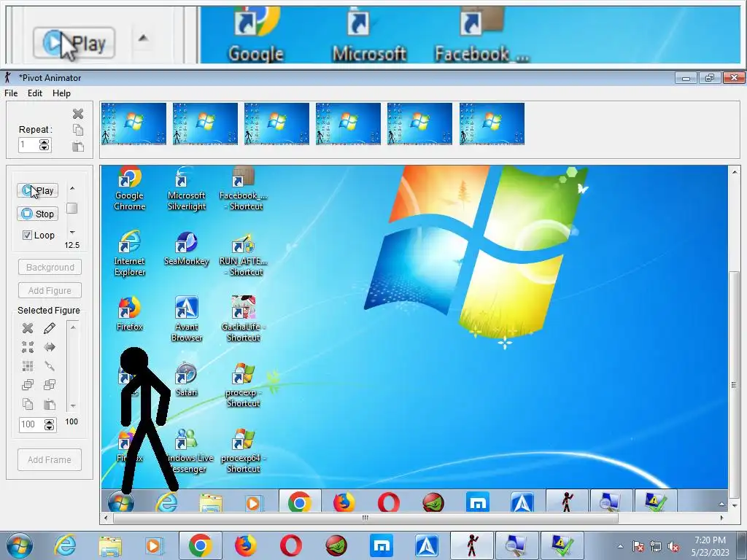
Task: Open Opera from the Windows taskbar
Action: pos(290,545)
